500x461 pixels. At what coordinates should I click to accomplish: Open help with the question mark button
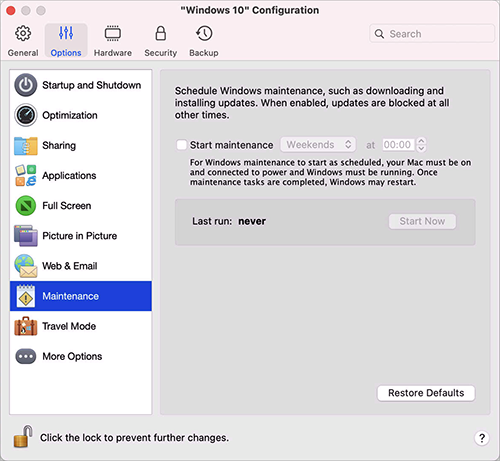point(482,438)
